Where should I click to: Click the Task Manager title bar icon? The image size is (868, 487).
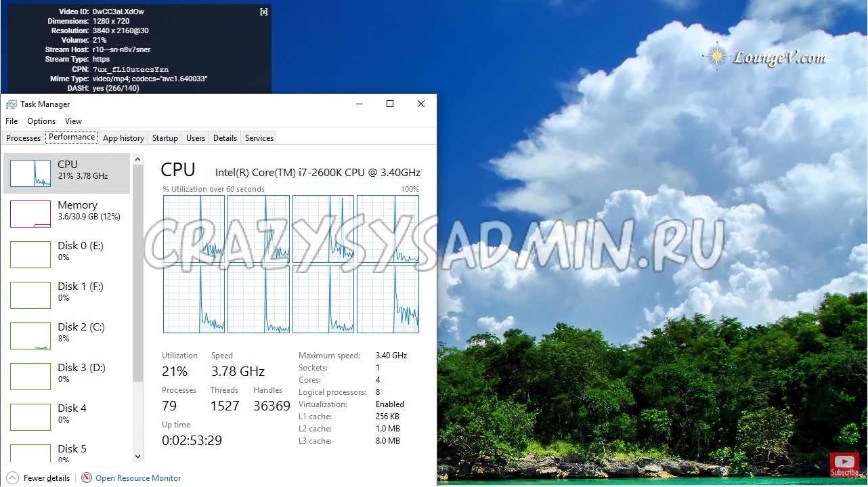point(12,104)
